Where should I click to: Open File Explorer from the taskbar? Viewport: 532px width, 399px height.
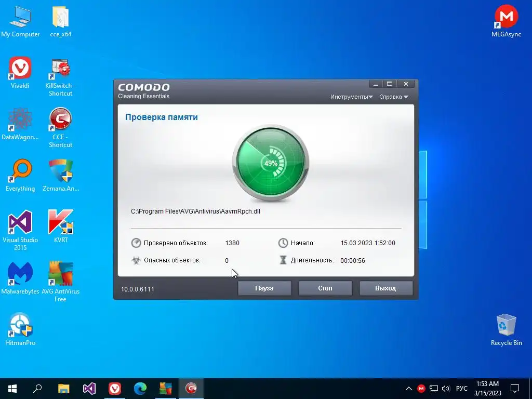pyautogui.click(x=63, y=389)
